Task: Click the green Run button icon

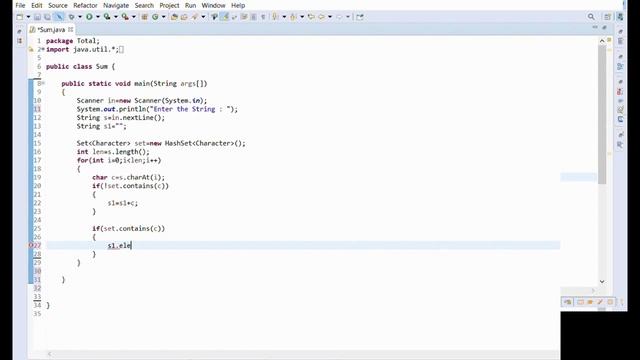Action: (89, 17)
